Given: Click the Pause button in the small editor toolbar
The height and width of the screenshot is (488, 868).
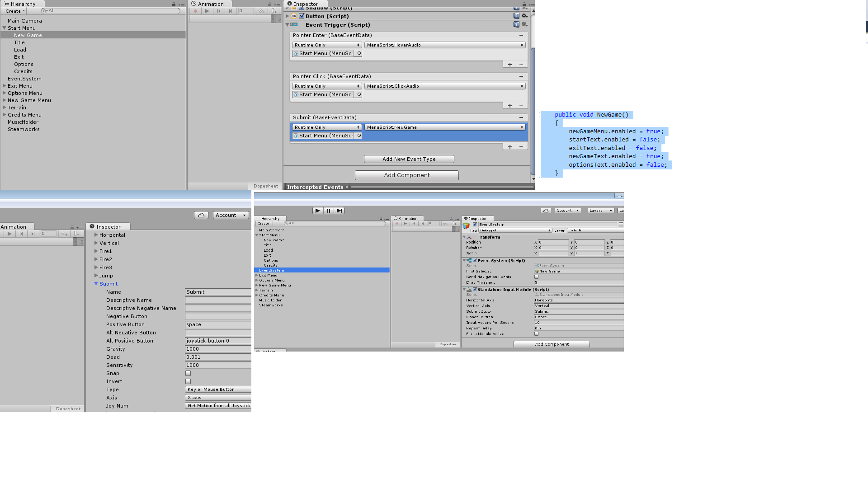Looking at the screenshot, I should pyautogui.click(x=329, y=211).
